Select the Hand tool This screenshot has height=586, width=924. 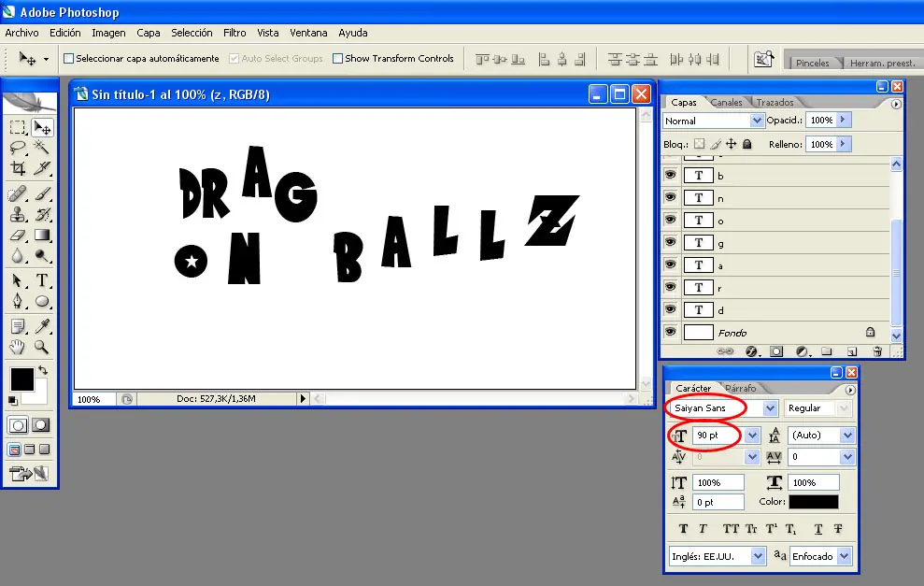[18, 347]
